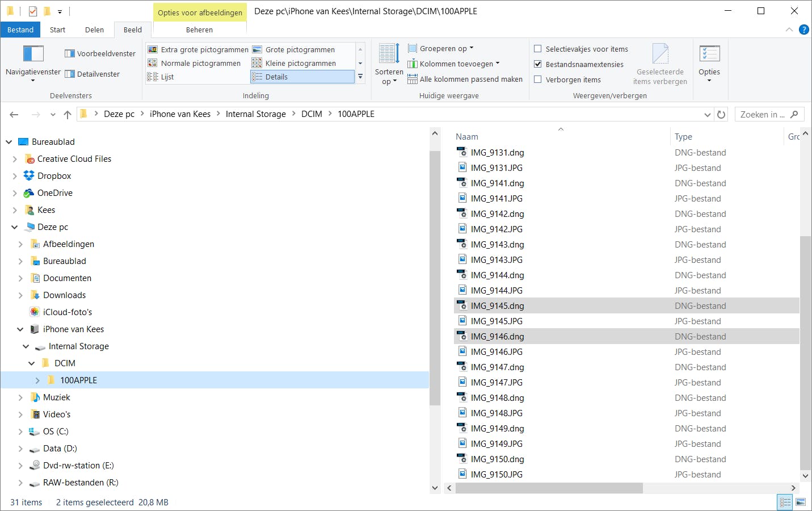The height and width of the screenshot is (511, 812).
Task: Click the iCloud-foto's icon
Action: point(35,312)
